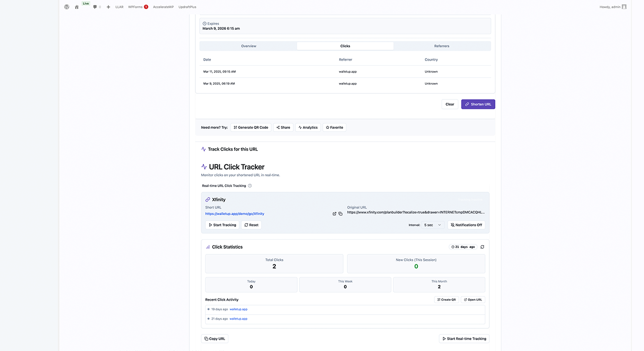
Task: Click the copy icon beside short URL
Action: coord(340,214)
